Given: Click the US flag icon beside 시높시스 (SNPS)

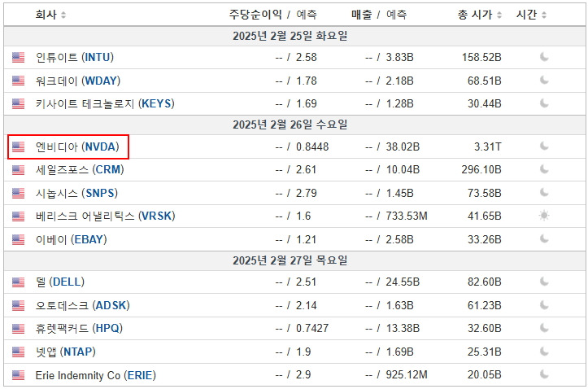Looking at the screenshot, I should (18, 193).
